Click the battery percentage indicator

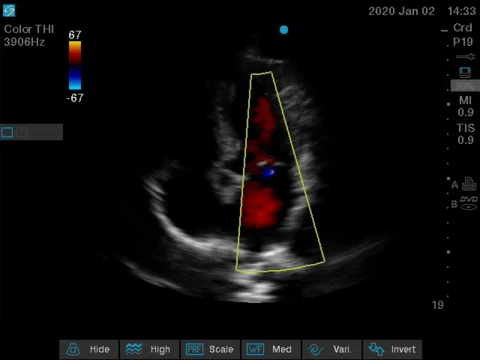(465, 86)
